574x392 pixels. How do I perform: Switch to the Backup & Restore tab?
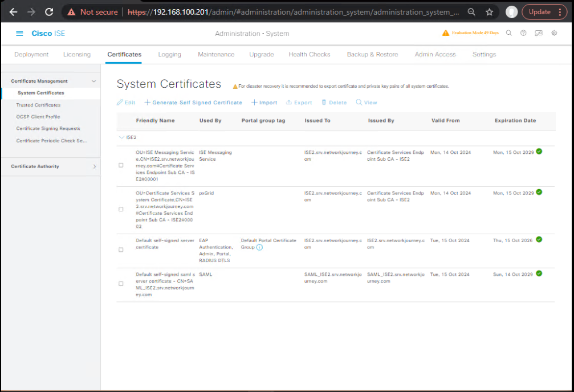tap(372, 55)
